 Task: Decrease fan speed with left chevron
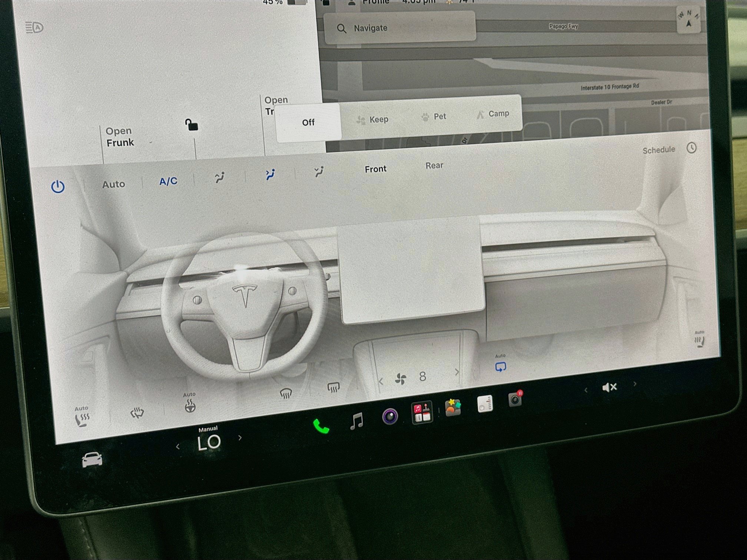pyautogui.click(x=381, y=381)
